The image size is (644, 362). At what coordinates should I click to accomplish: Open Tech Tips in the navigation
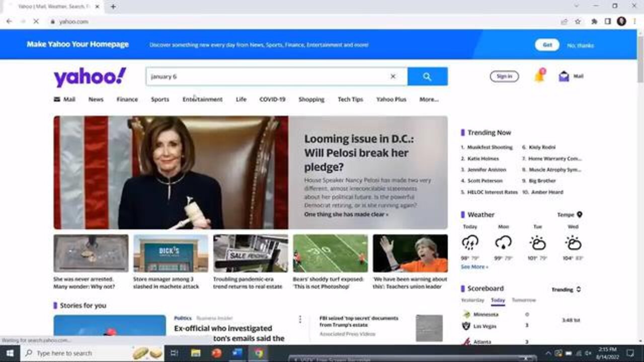pyautogui.click(x=350, y=100)
